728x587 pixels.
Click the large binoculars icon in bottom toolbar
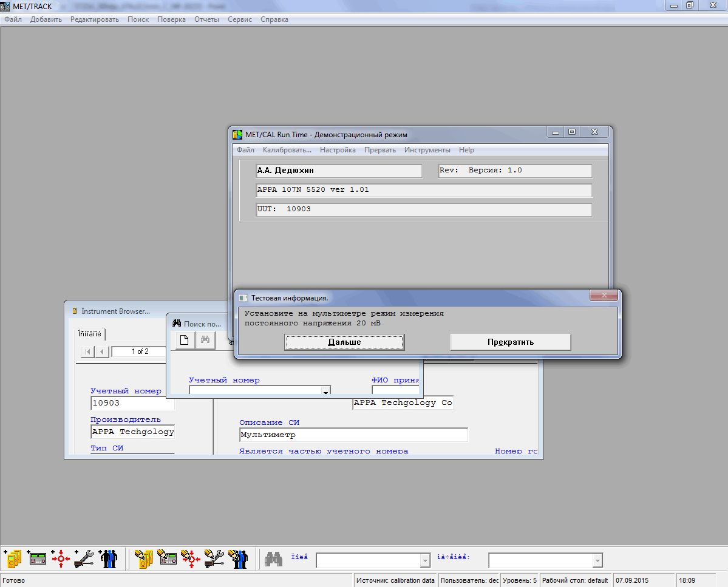click(274, 558)
